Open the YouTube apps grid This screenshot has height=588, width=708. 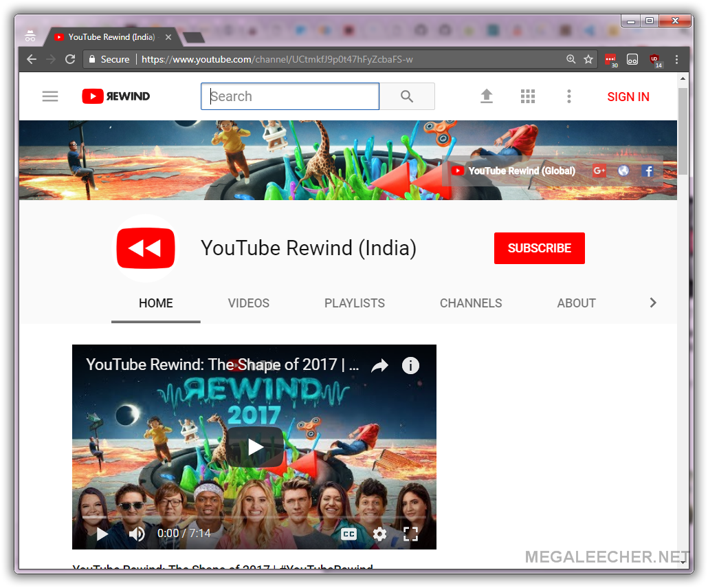coord(527,96)
